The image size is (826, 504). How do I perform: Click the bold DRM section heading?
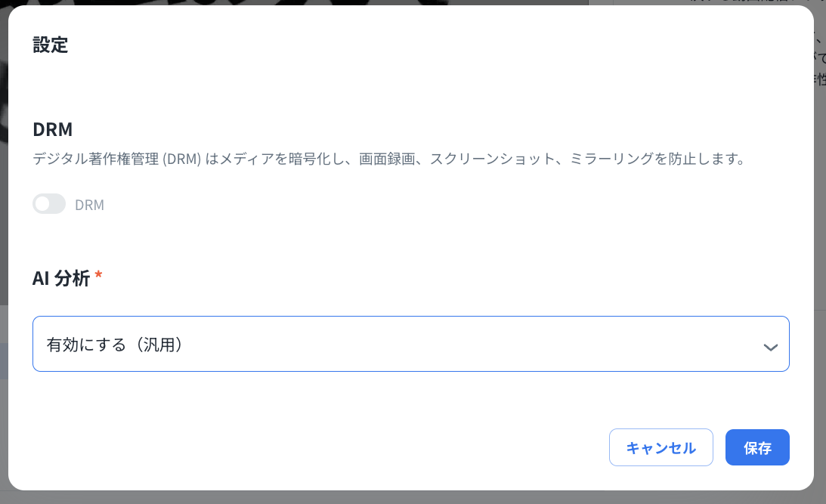click(53, 129)
